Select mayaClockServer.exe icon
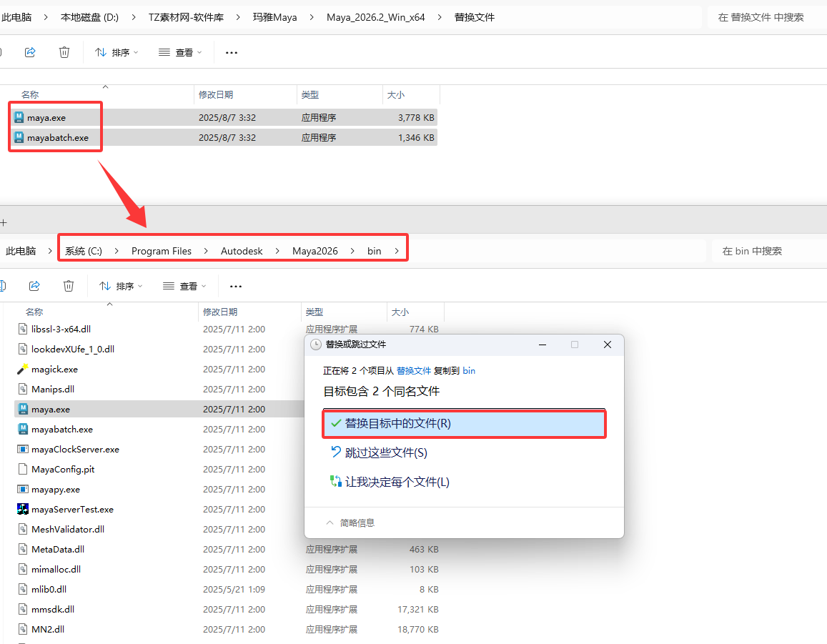The image size is (827, 644). tap(23, 450)
